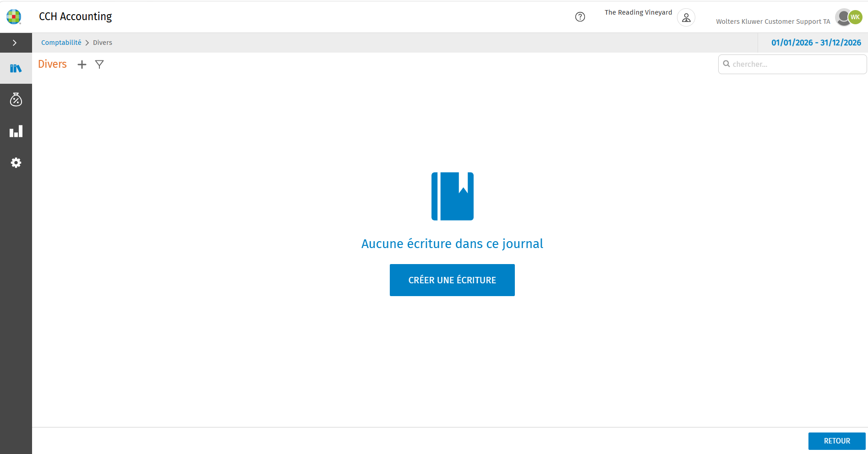This screenshot has width=868, height=454.
Task: Expand the sidebar with the chevron arrow
Action: [x=15, y=43]
